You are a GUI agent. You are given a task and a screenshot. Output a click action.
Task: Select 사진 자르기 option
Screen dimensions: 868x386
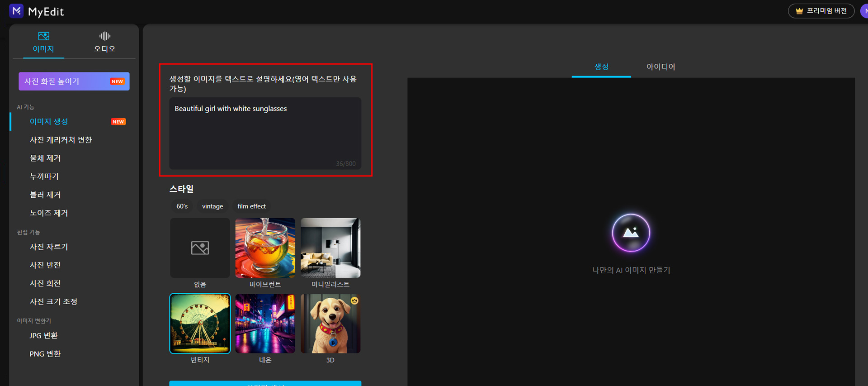click(49, 247)
